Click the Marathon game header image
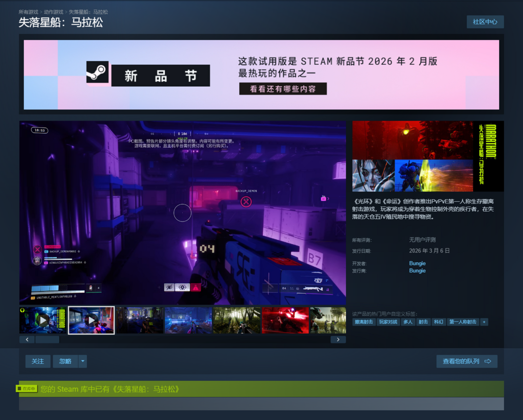This screenshot has width=523, height=420. click(x=428, y=156)
